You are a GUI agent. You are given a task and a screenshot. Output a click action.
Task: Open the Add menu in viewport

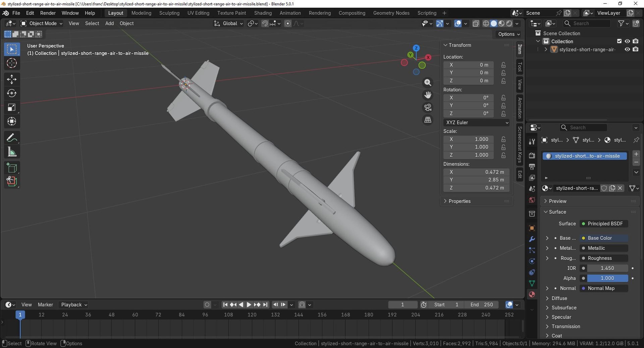(109, 23)
